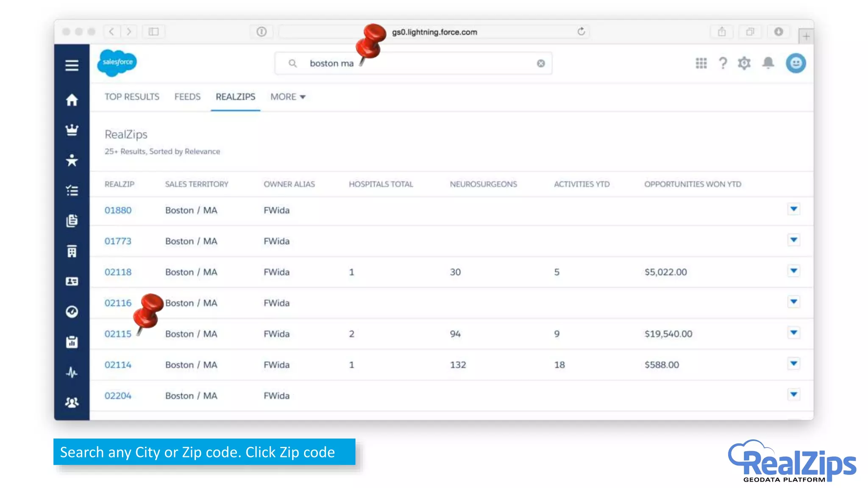Open the crown icon in sidebar
Image resolution: width=868 pixels, height=488 pixels.
(x=72, y=130)
